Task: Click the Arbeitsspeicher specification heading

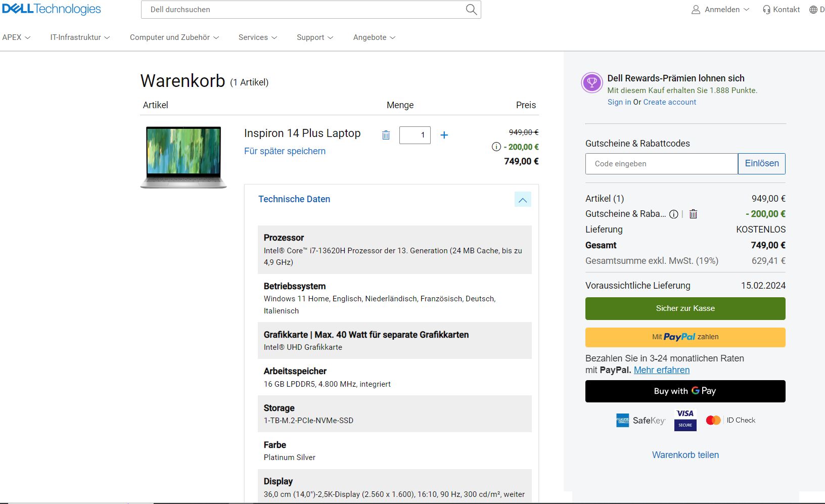Action: pos(295,371)
